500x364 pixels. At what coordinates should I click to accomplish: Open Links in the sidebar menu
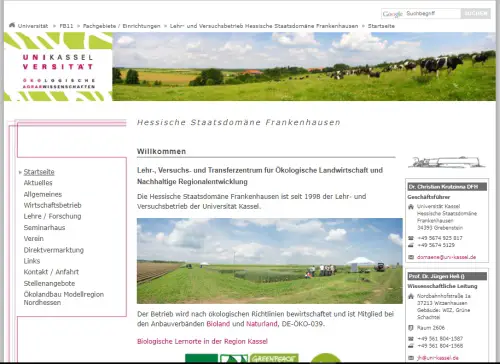32,261
